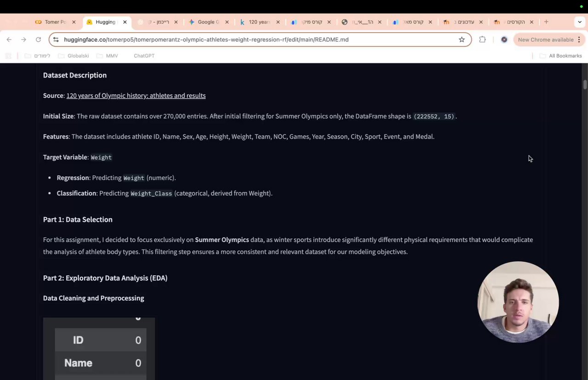View site information icon in address bar
The height and width of the screenshot is (380, 588).
[x=56, y=39]
